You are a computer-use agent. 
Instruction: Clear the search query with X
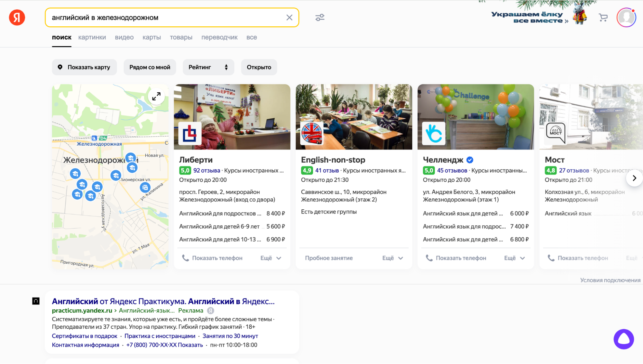[x=289, y=18]
